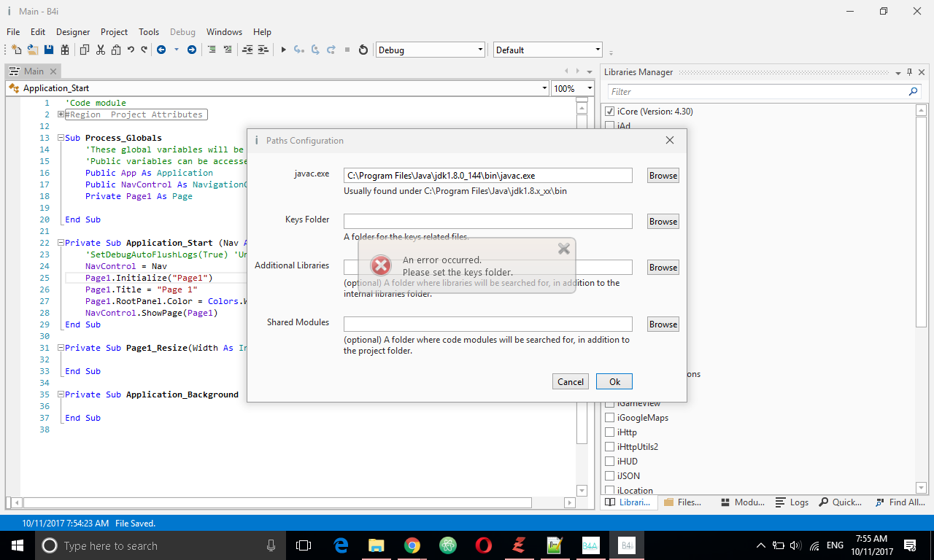Browse for the Keys Folder

tap(663, 222)
